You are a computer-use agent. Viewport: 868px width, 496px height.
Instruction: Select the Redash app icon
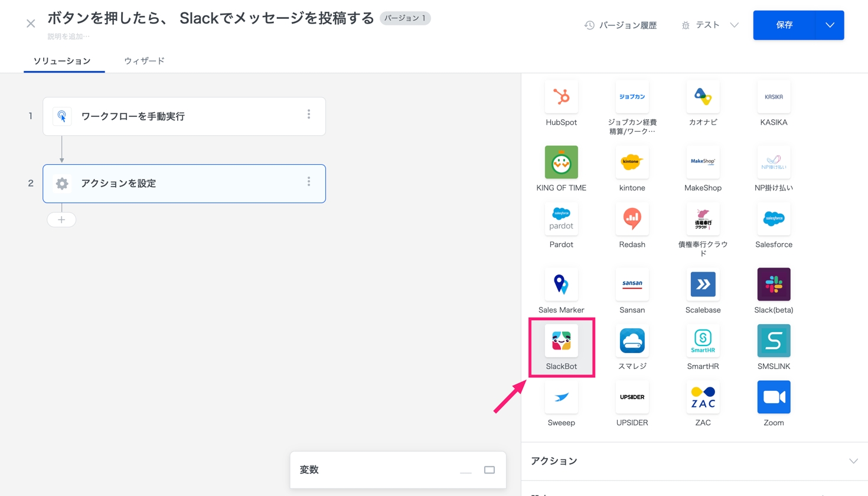632,219
